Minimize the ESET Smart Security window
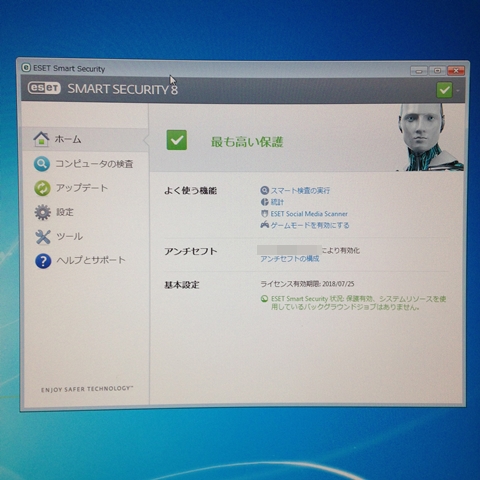This screenshot has width=480, height=480. pyautogui.click(x=419, y=71)
